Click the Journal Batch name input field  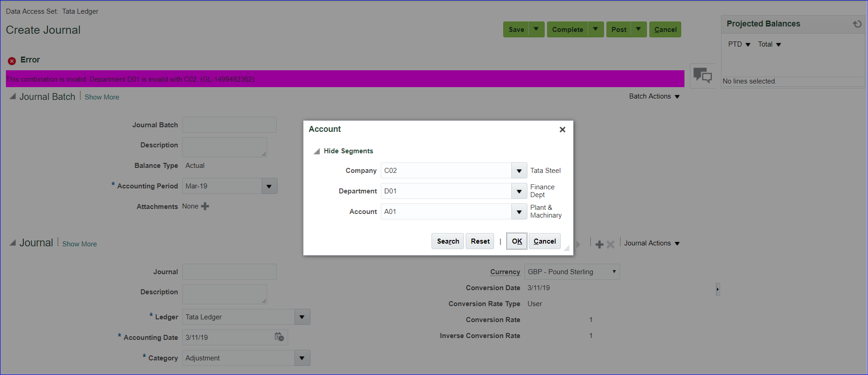[x=229, y=125]
